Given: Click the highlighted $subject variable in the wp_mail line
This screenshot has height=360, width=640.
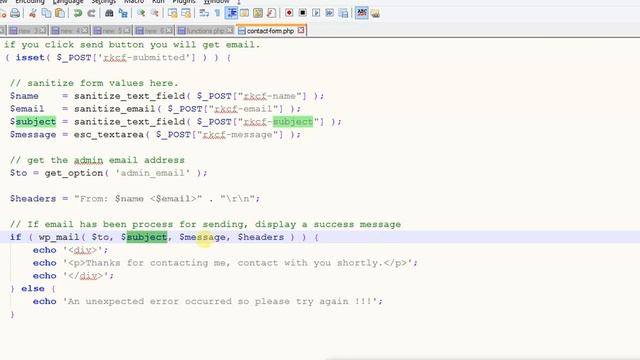Looking at the screenshot, I should coord(144,237).
